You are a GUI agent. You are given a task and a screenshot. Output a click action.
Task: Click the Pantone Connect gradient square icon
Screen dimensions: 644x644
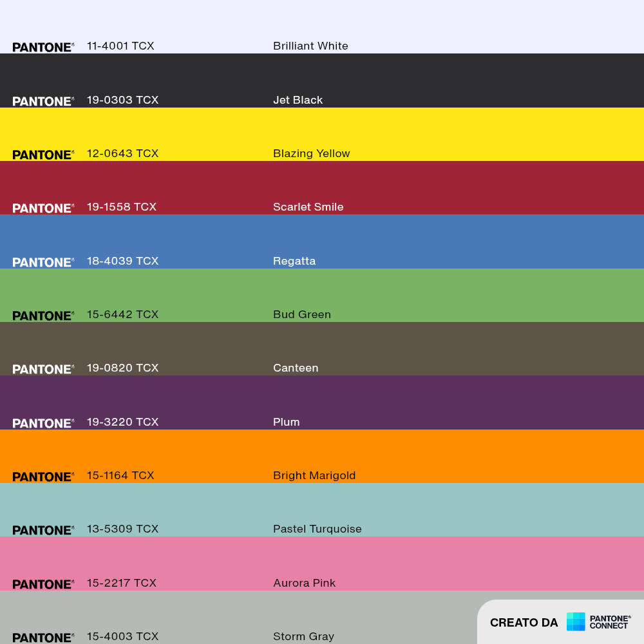(575, 621)
